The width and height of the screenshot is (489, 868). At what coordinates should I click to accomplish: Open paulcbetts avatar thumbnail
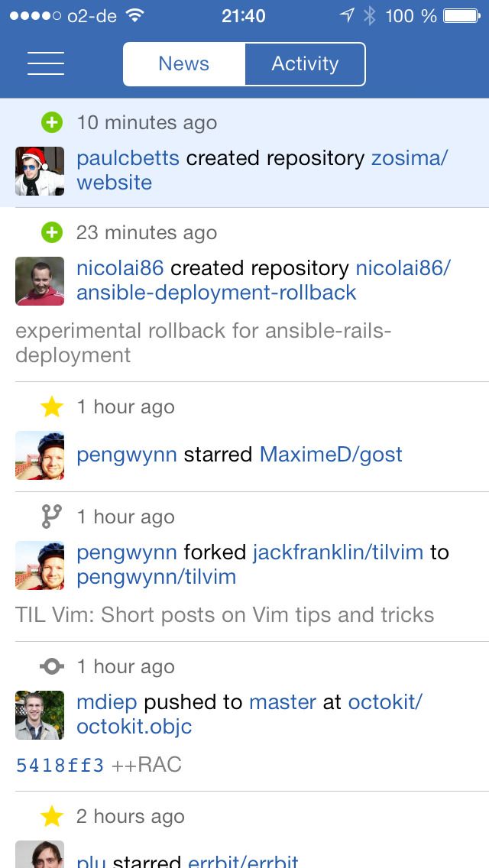(40, 171)
